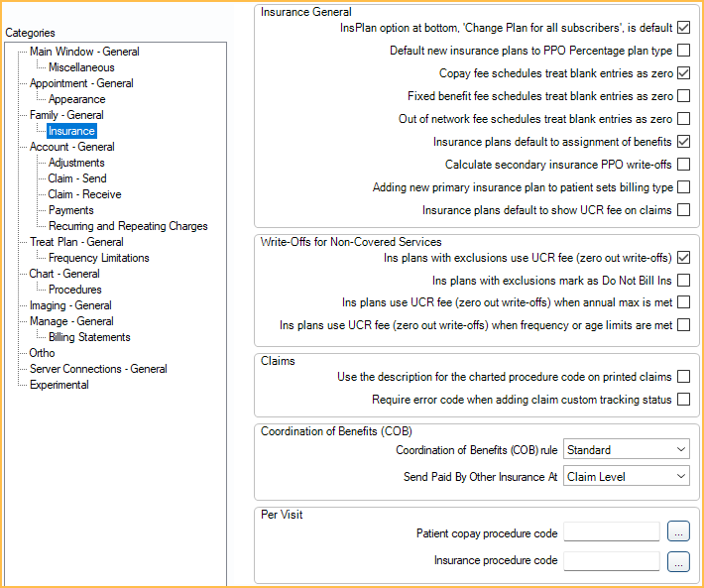Toggle Calculate secondary insurance PPO write-offs

(683, 165)
